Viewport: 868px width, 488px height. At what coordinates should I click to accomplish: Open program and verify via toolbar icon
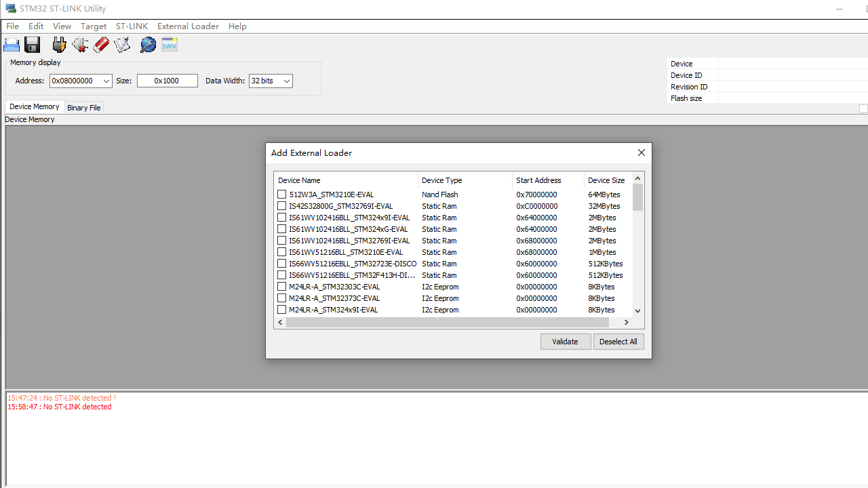pos(122,45)
